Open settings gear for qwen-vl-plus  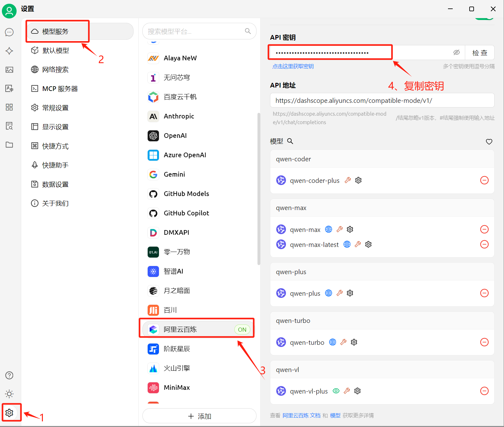click(358, 391)
